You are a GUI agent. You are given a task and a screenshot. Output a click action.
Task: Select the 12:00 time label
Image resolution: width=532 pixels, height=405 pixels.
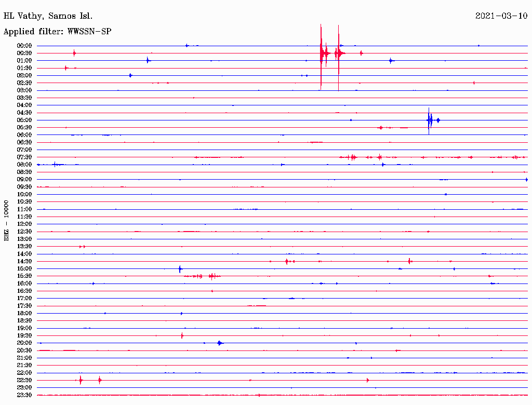24,224
